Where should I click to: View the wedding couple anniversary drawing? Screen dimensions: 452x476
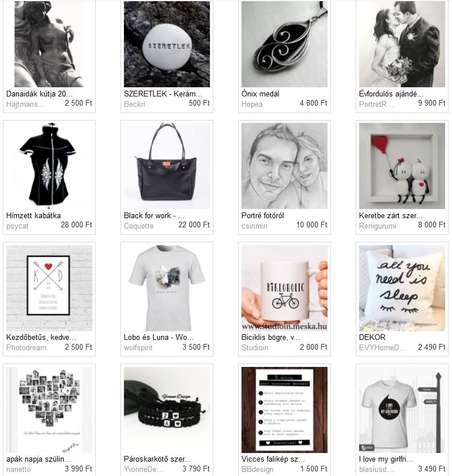click(402, 44)
